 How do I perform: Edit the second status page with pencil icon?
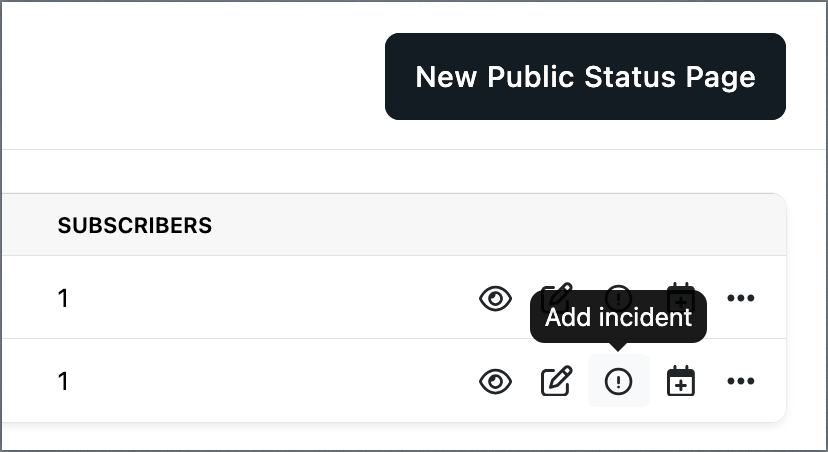557,381
